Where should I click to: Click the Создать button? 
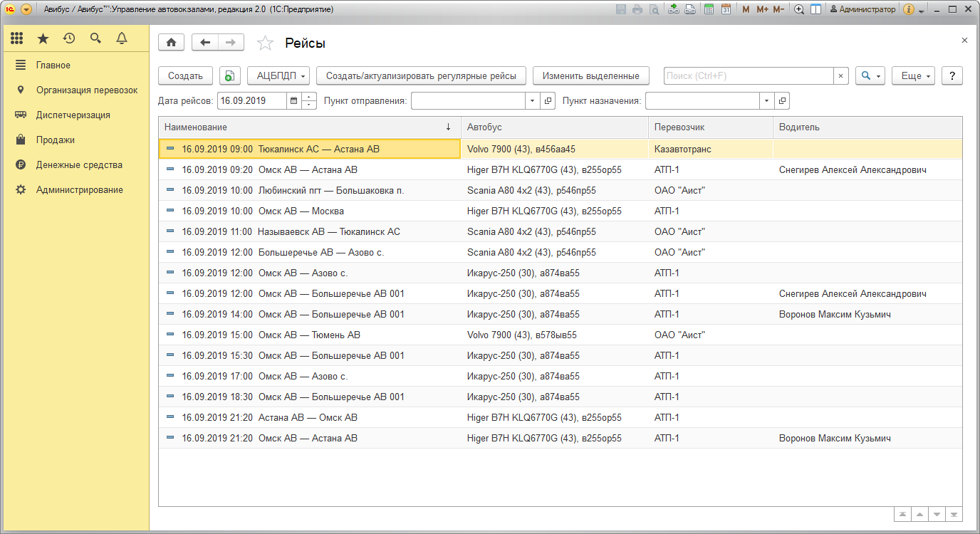tap(185, 76)
